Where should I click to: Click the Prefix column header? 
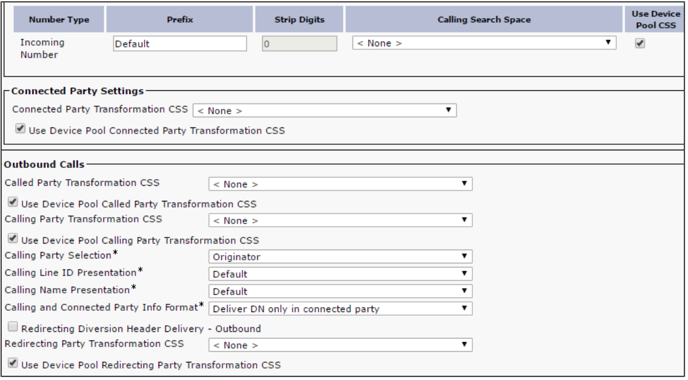[x=180, y=19]
